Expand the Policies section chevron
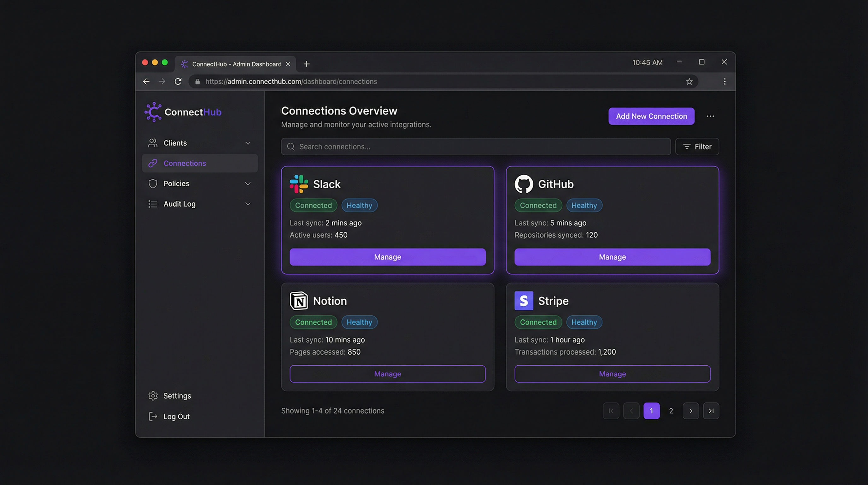The height and width of the screenshot is (485, 868). tap(248, 183)
